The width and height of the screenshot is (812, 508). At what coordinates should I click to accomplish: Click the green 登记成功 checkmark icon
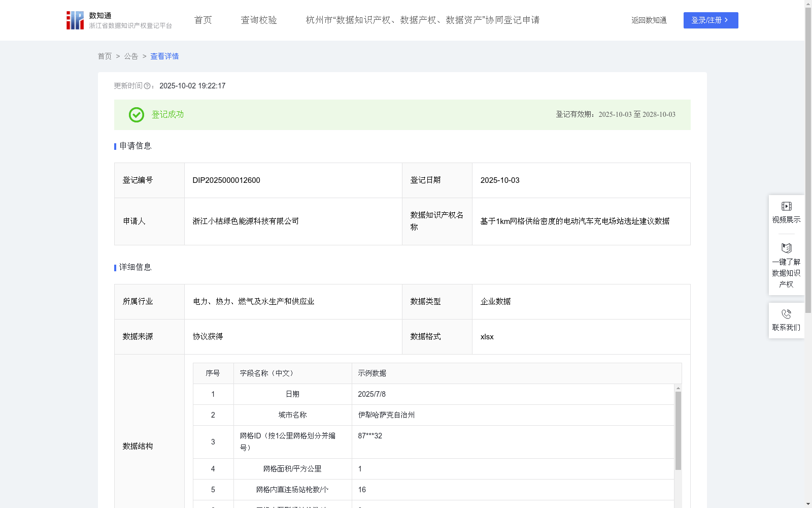coord(137,115)
